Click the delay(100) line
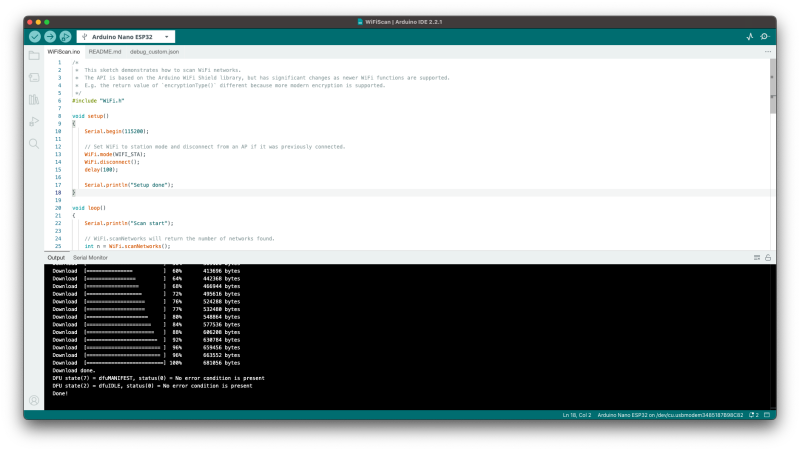 (101, 170)
